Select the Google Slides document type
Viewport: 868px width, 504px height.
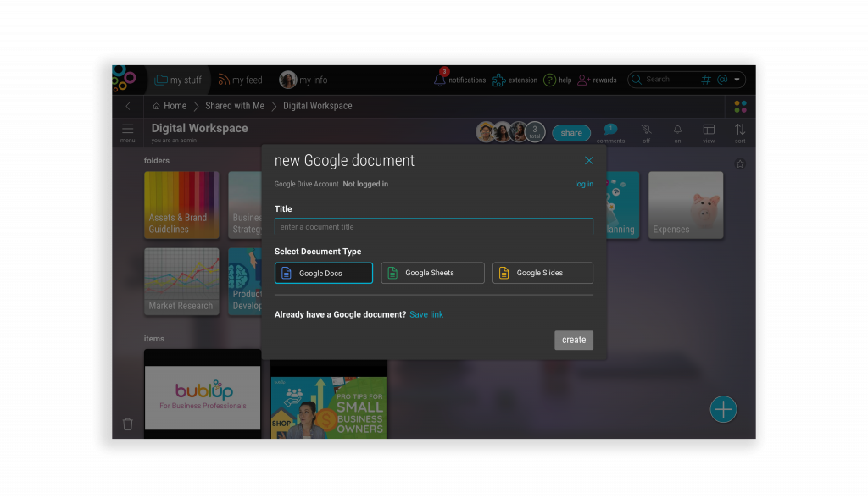click(542, 273)
